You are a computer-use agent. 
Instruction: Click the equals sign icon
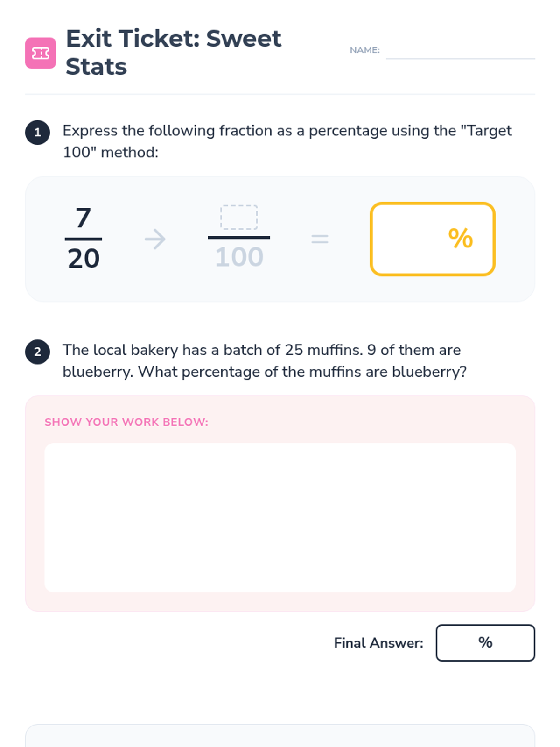point(320,239)
